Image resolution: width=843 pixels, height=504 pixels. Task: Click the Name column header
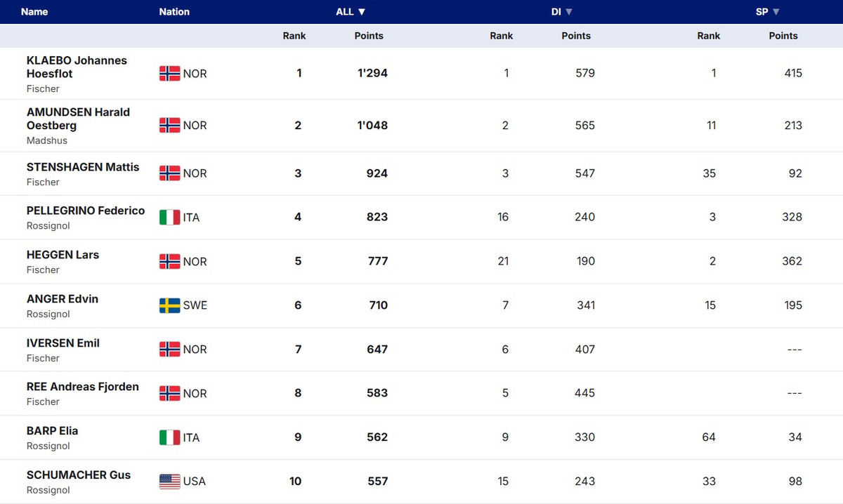click(x=34, y=12)
